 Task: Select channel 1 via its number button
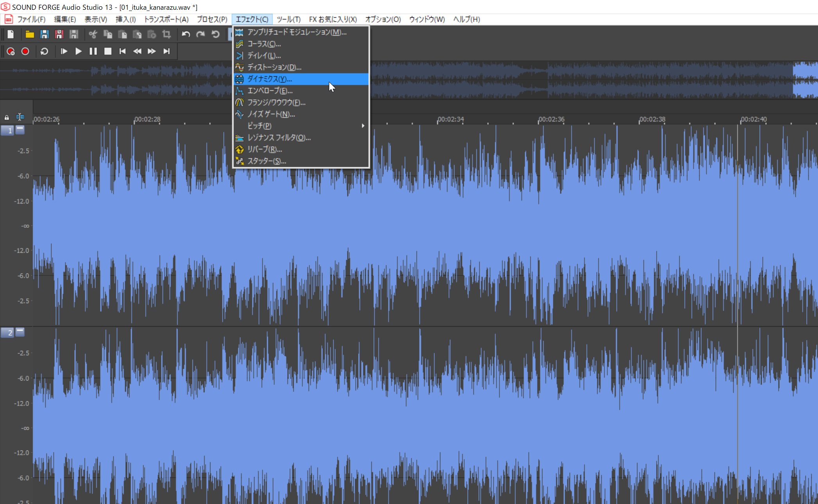tap(7, 130)
